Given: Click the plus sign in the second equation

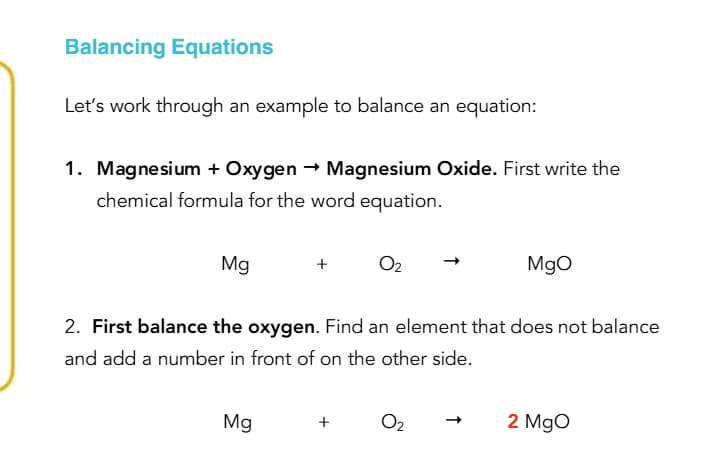Looking at the screenshot, I should (323, 422).
